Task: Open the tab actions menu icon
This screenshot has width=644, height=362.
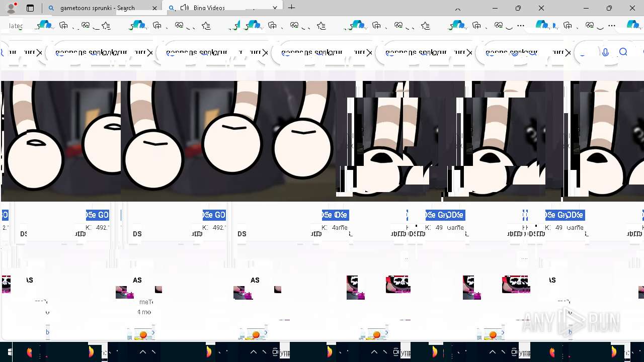Action: tap(30, 8)
